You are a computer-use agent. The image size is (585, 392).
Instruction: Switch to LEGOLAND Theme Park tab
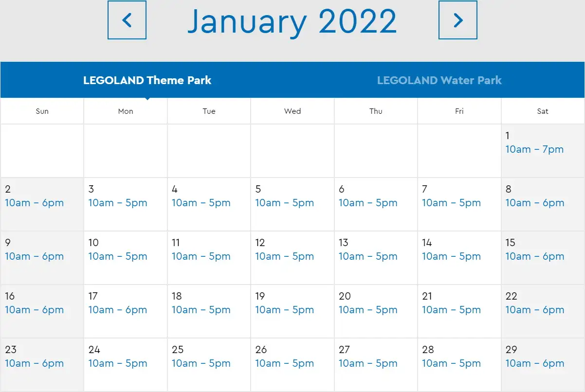(x=147, y=80)
